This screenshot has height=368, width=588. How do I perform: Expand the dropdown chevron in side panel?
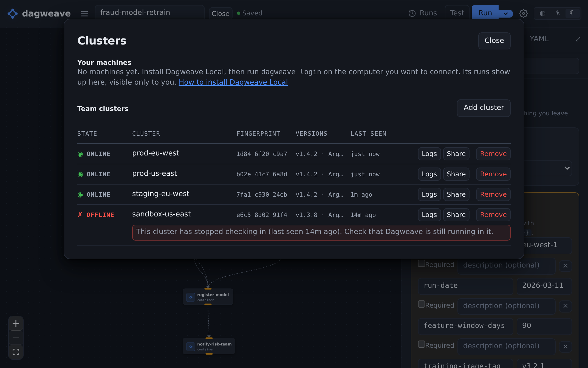pos(567,168)
